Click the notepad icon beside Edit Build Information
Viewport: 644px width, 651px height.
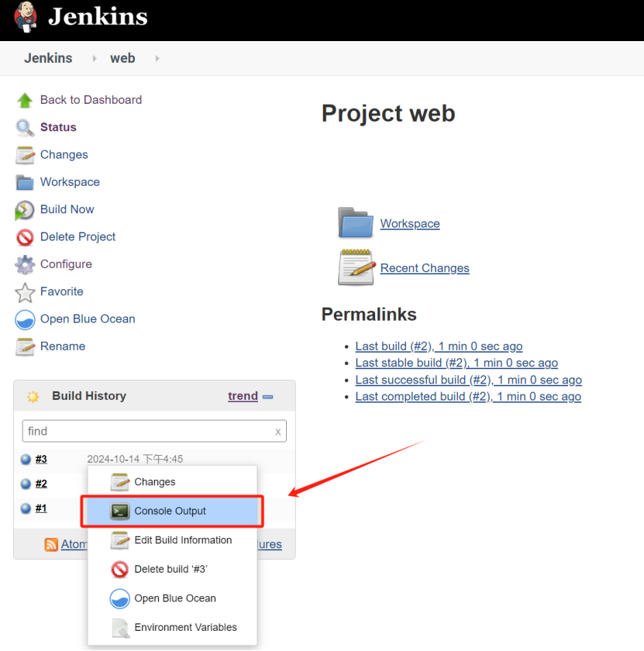pyautogui.click(x=119, y=540)
